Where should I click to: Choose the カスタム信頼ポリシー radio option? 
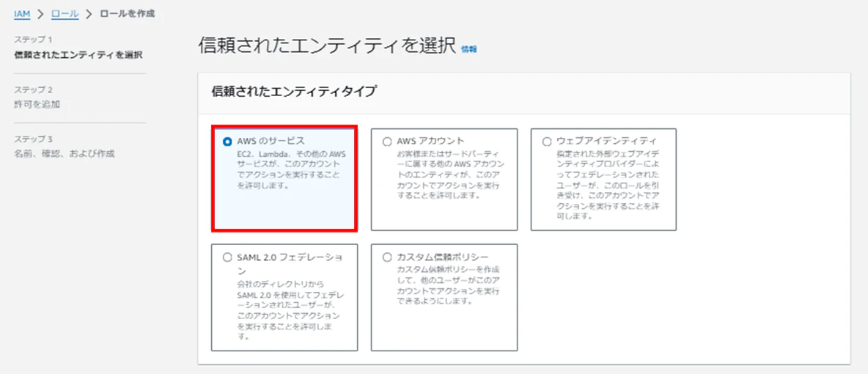point(387,257)
